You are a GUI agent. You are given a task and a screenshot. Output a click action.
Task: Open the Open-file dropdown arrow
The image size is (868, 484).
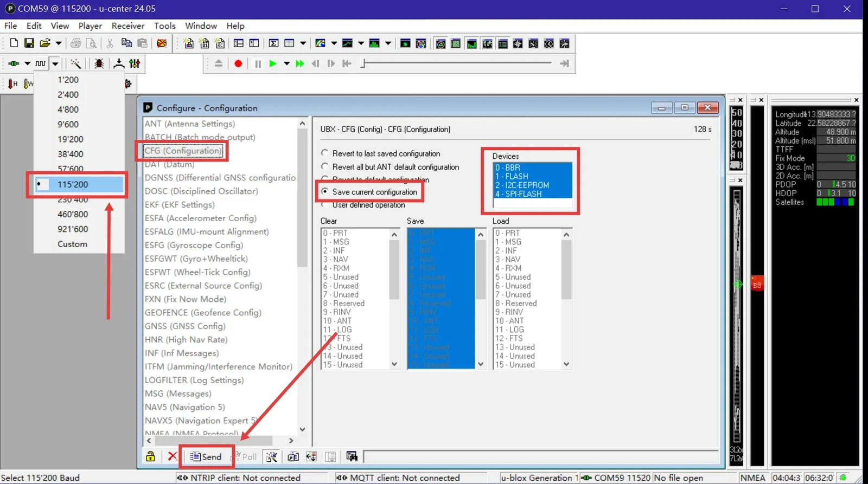tap(59, 43)
